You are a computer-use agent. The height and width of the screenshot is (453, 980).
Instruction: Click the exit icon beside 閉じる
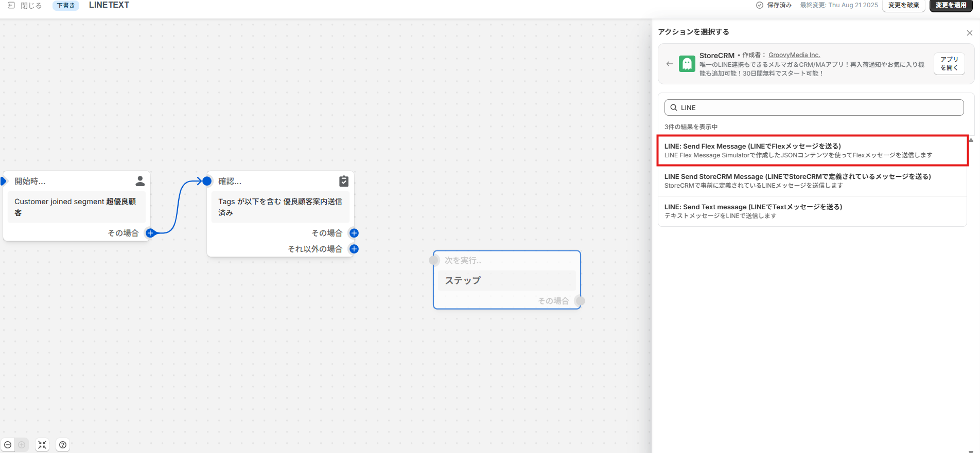[x=11, y=5]
